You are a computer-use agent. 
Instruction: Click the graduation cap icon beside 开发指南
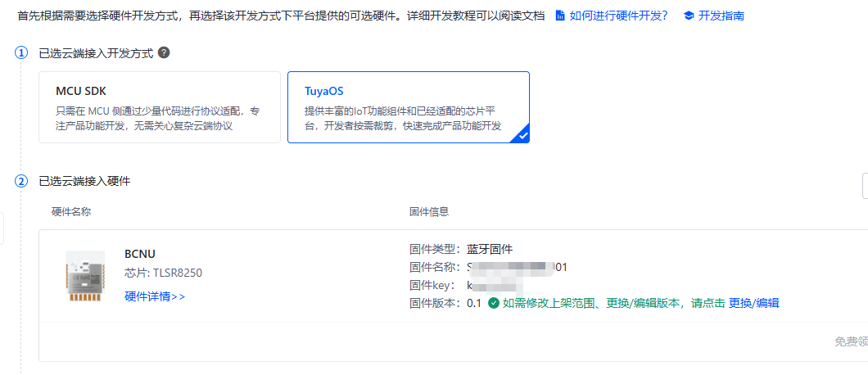(x=689, y=16)
